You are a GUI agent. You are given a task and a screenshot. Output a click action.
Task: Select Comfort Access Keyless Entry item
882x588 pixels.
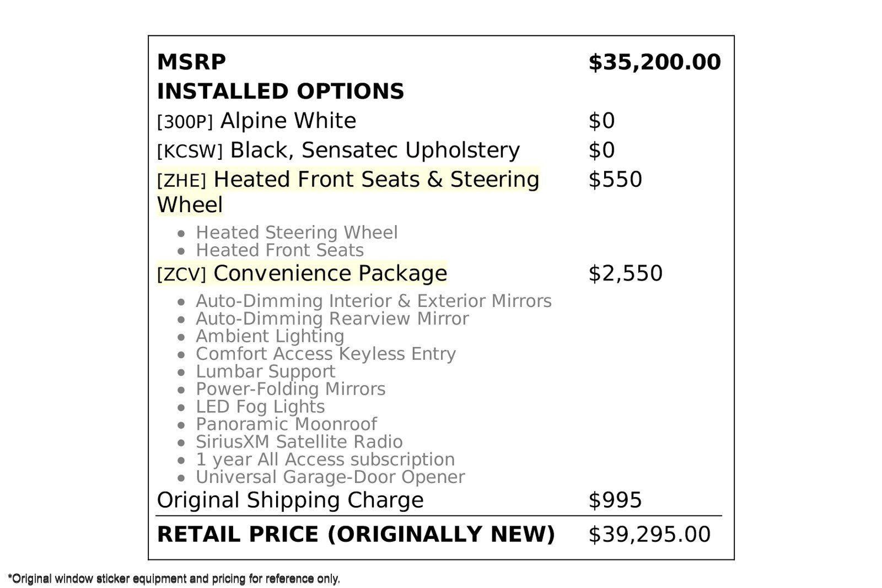tap(325, 354)
